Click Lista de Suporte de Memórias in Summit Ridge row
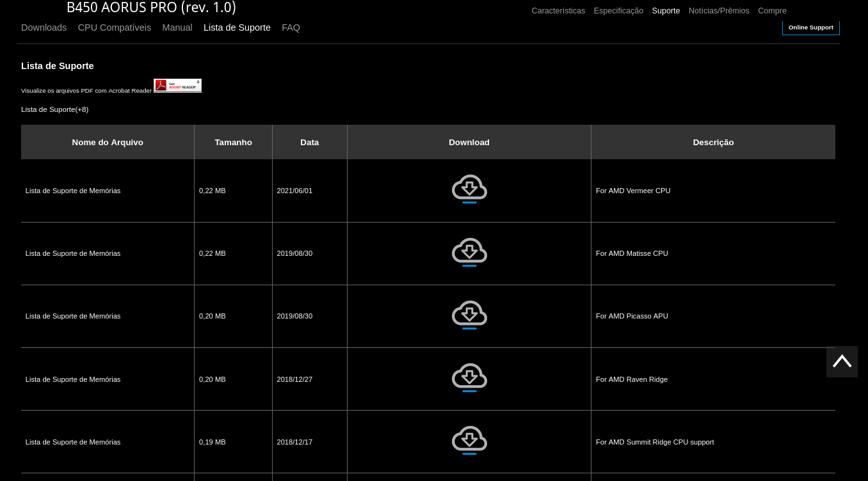 [x=73, y=442]
